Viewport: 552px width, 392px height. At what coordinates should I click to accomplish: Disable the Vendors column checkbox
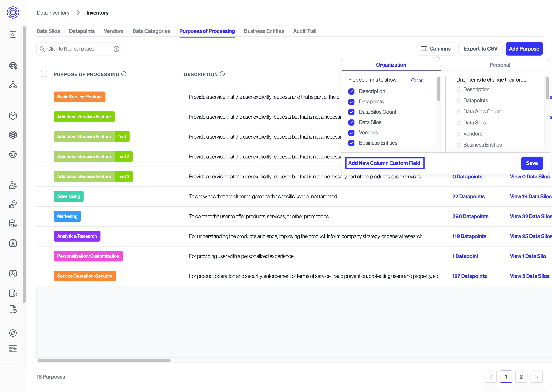pos(351,132)
